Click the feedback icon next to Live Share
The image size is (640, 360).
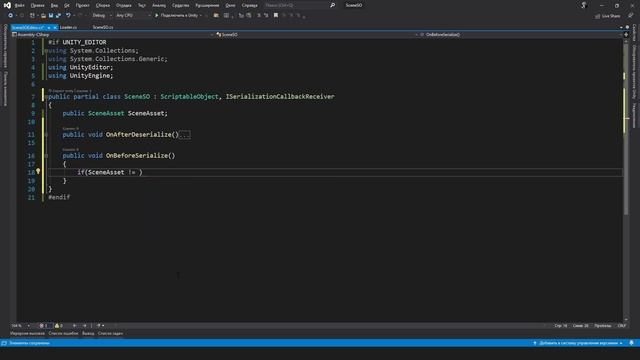[x=631, y=16]
